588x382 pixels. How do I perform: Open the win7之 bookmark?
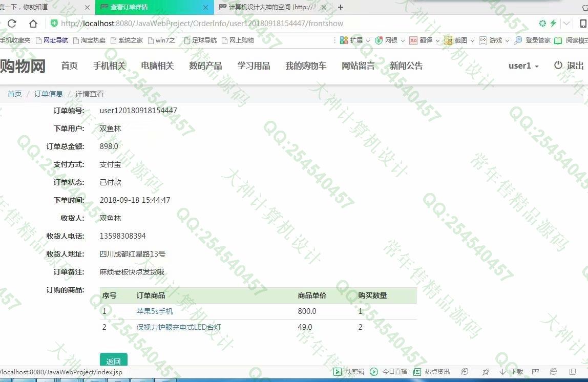pyautogui.click(x=162, y=40)
